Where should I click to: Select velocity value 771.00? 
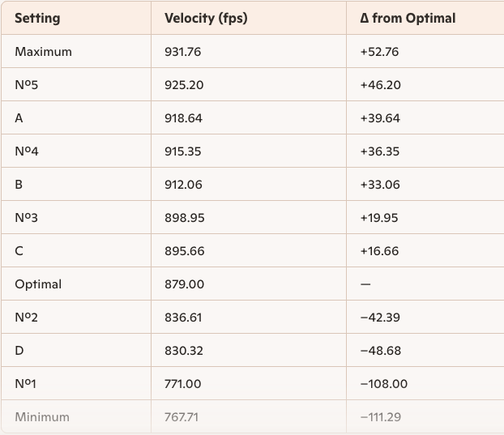[182, 384]
